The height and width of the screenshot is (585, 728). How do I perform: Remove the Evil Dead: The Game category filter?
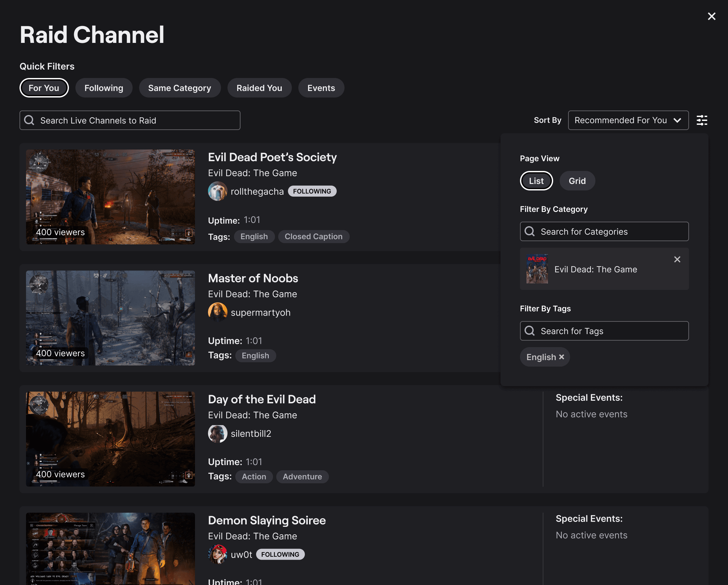coord(677,259)
